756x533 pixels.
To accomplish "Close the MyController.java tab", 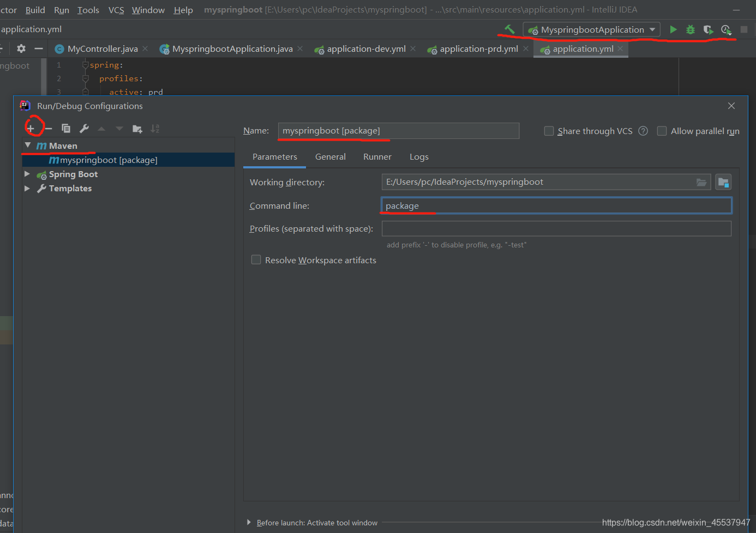I will click(145, 49).
